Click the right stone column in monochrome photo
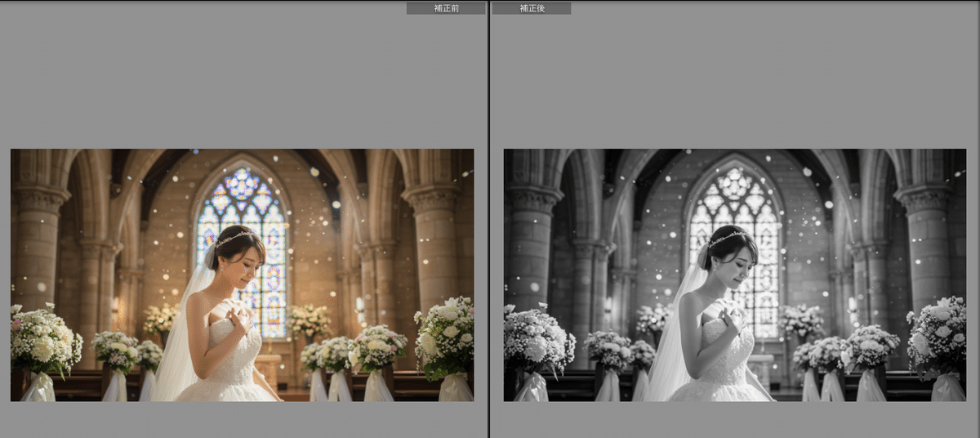 coord(928,245)
